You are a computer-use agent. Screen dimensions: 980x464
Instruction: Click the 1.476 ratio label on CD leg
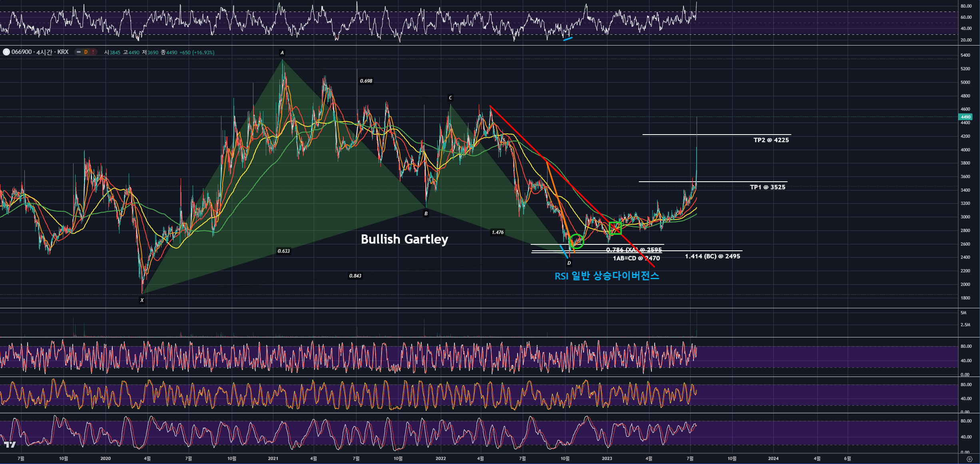498,232
